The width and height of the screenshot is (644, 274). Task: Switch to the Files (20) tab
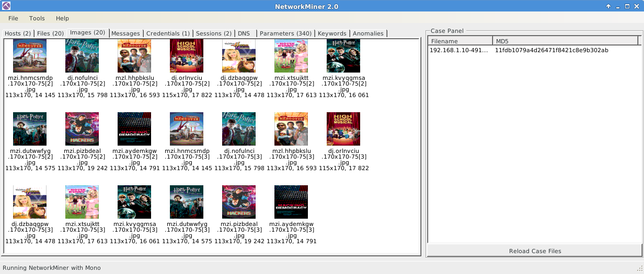tap(50, 33)
